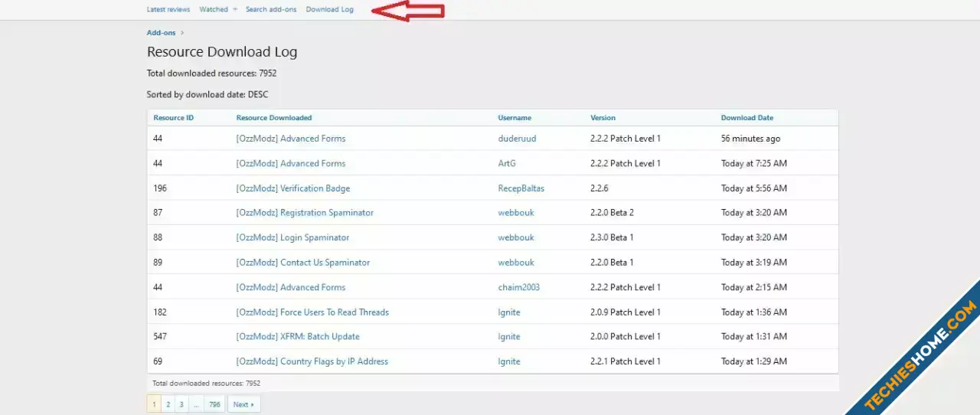
Task: View webbouk in Registration Spaminator row
Action: point(516,213)
